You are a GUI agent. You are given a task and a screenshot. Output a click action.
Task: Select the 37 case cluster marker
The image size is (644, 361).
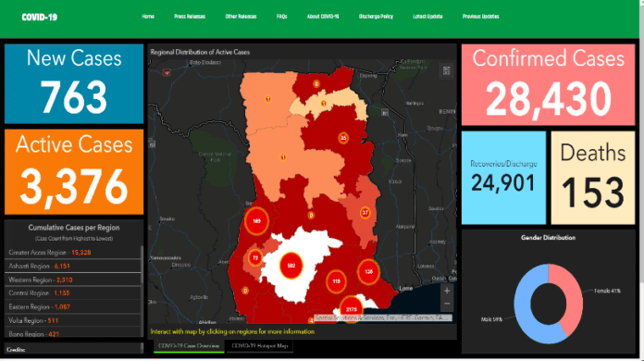click(365, 213)
